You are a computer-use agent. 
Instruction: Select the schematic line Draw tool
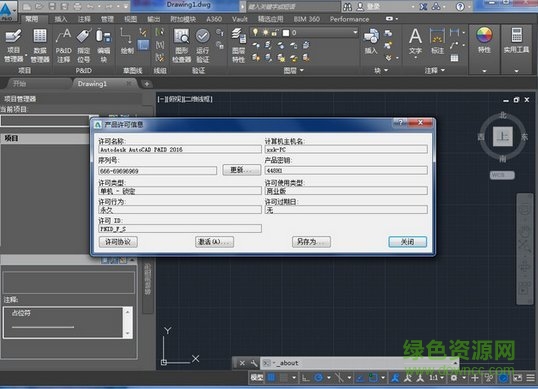[127, 41]
